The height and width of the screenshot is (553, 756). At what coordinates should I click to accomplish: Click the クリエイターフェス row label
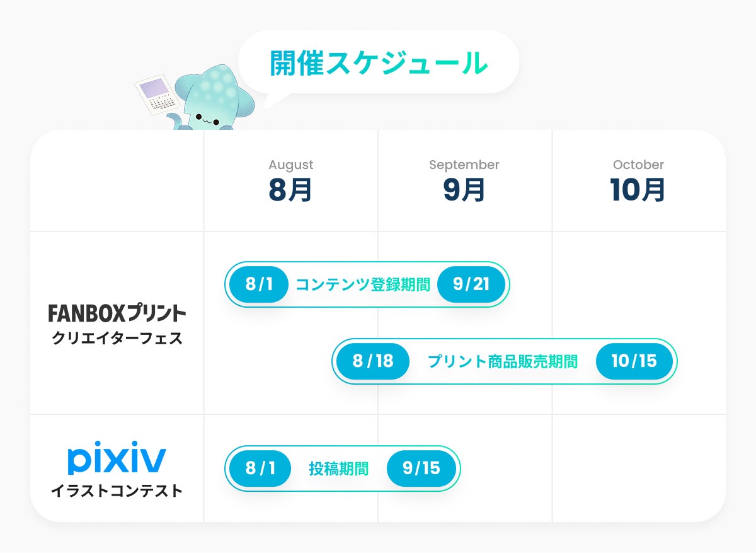pyautogui.click(x=117, y=338)
